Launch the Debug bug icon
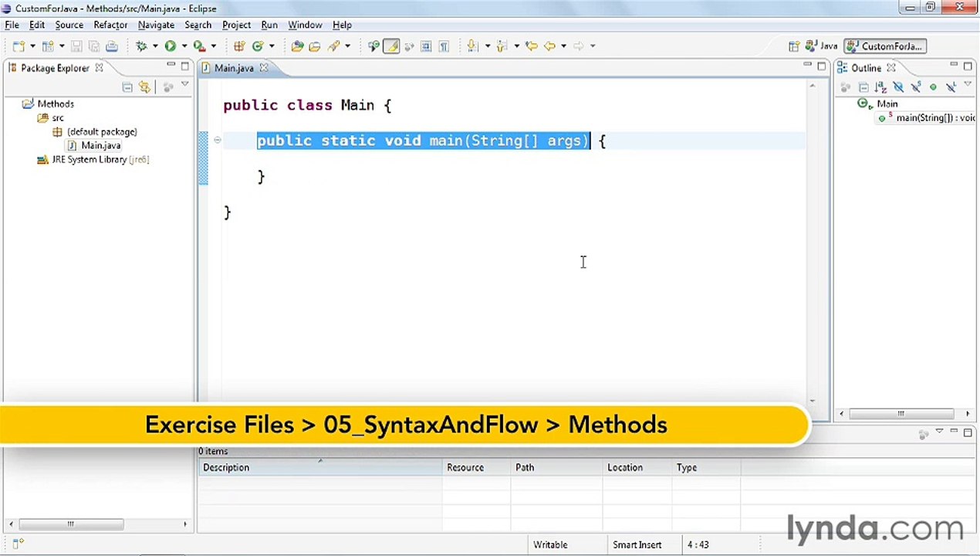The width and height of the screenshot is (980, 556). pos(141,46)
